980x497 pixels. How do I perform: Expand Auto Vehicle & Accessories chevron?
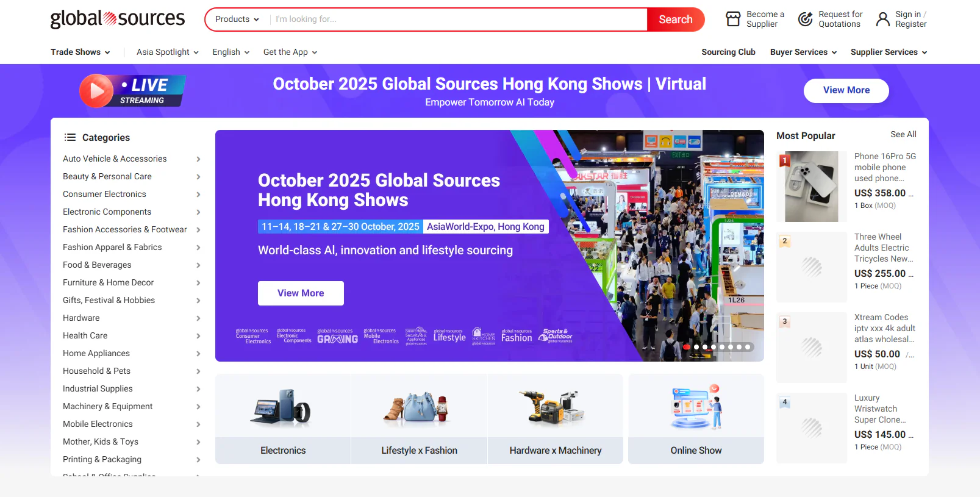click(x=198, y=159)
